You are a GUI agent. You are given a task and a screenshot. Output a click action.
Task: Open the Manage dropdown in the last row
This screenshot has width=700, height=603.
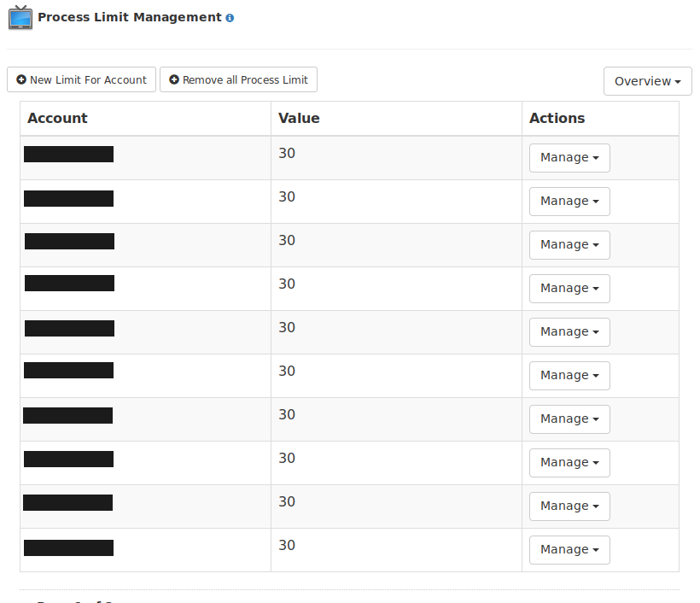[569, 550]
